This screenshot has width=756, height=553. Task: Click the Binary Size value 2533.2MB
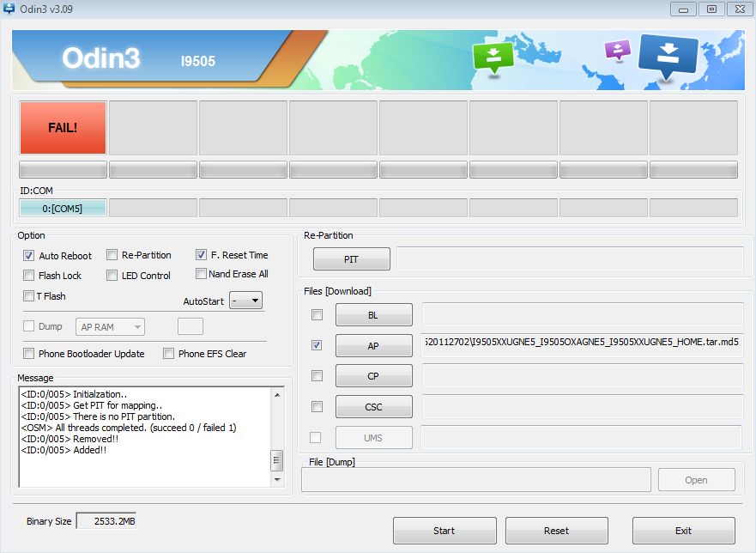pyautogui.click(x=106, y=520)
